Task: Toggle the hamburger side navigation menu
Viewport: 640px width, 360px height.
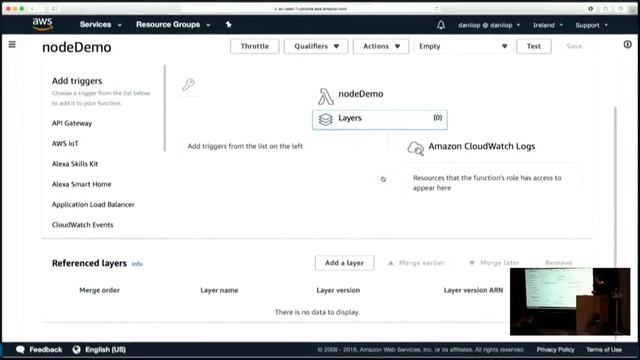Action: click(12, 44)
